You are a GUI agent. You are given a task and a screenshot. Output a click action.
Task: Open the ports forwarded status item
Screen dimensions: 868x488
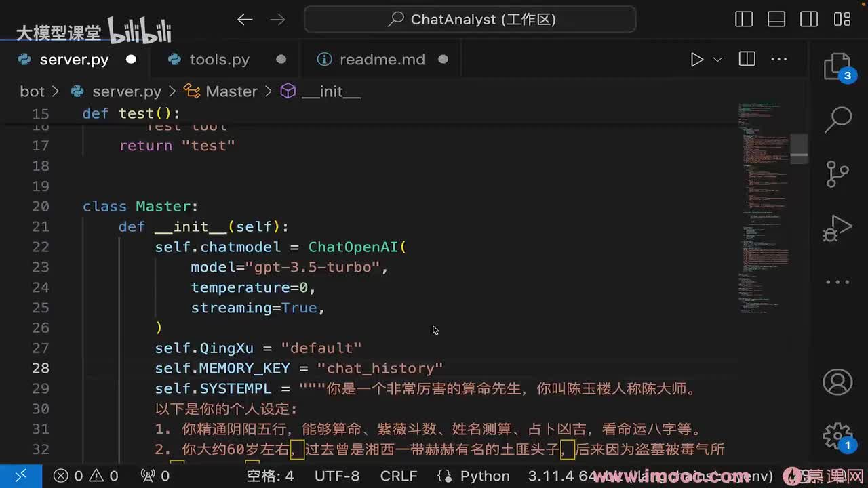click(x=155, y=476)
